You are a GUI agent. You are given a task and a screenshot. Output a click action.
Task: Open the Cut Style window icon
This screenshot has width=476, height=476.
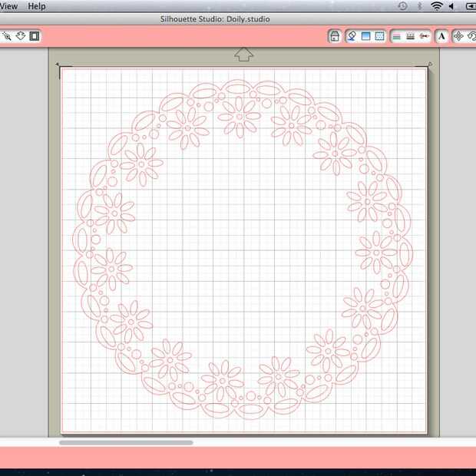coord(424,36)
